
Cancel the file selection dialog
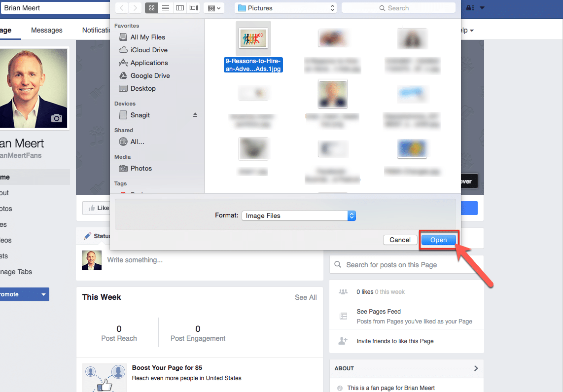(400, 240)
